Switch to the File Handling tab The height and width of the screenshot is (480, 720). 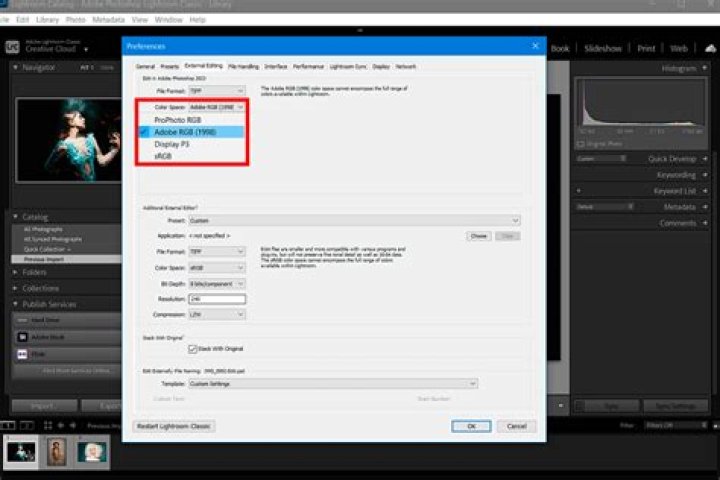point(243,67)
